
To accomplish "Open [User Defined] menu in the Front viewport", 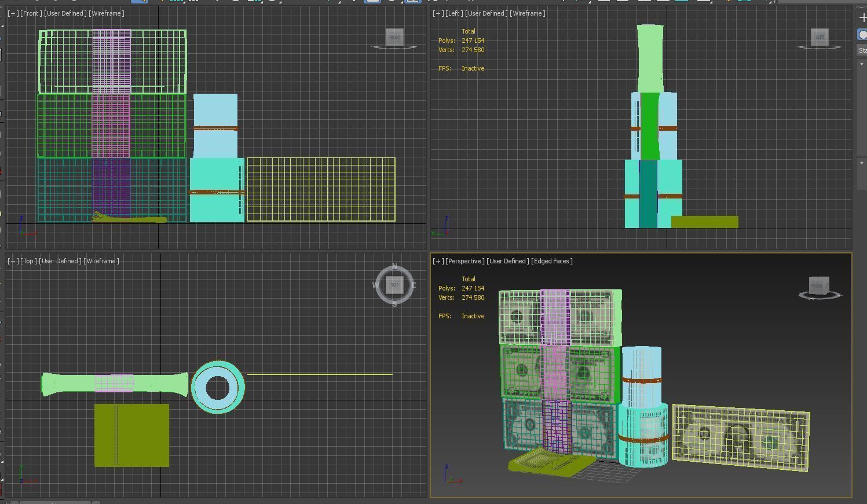I will click(x=65, y=13).
